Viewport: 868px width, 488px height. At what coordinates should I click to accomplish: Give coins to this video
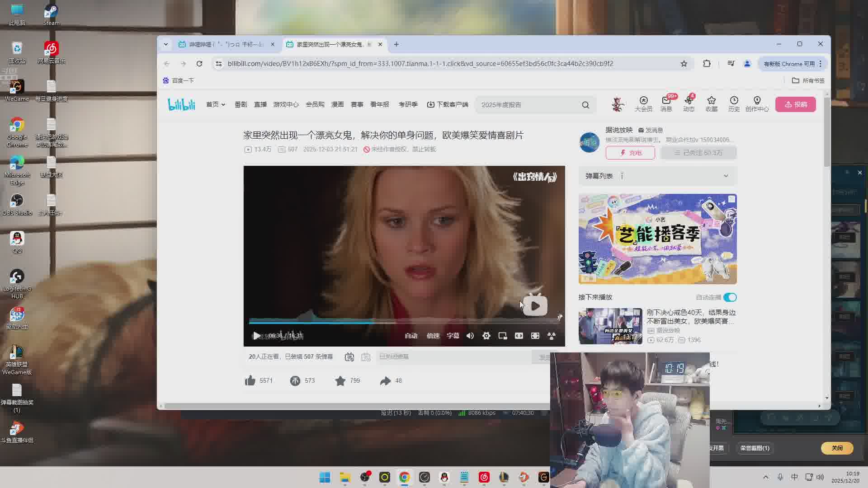[295, 380]
